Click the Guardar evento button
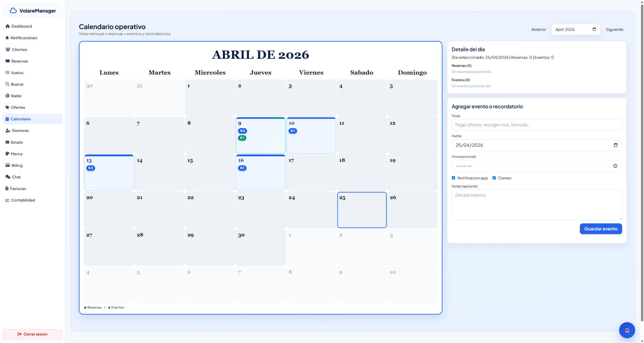The width and height of the screenshot is (644, 343). (601, 229)
